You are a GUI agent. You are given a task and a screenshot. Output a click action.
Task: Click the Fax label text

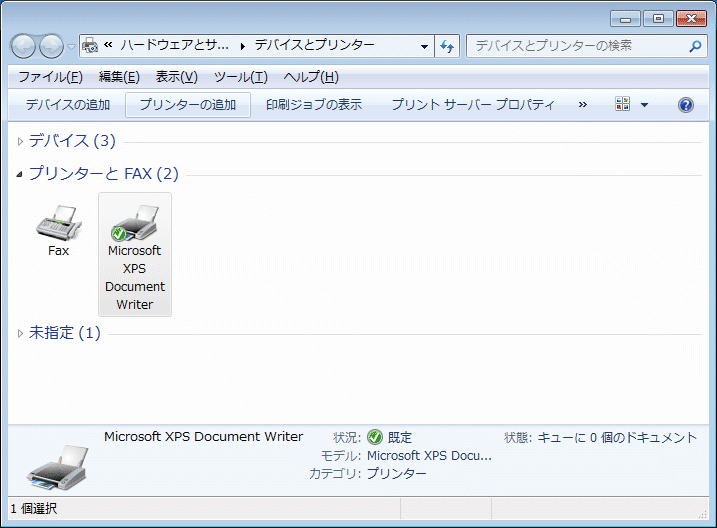pos(59,251)
